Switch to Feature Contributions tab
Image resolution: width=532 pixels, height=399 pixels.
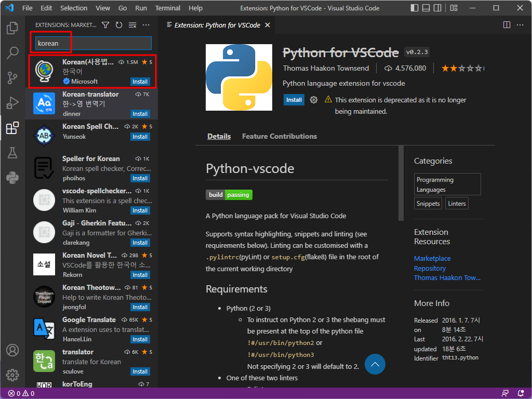279,137
